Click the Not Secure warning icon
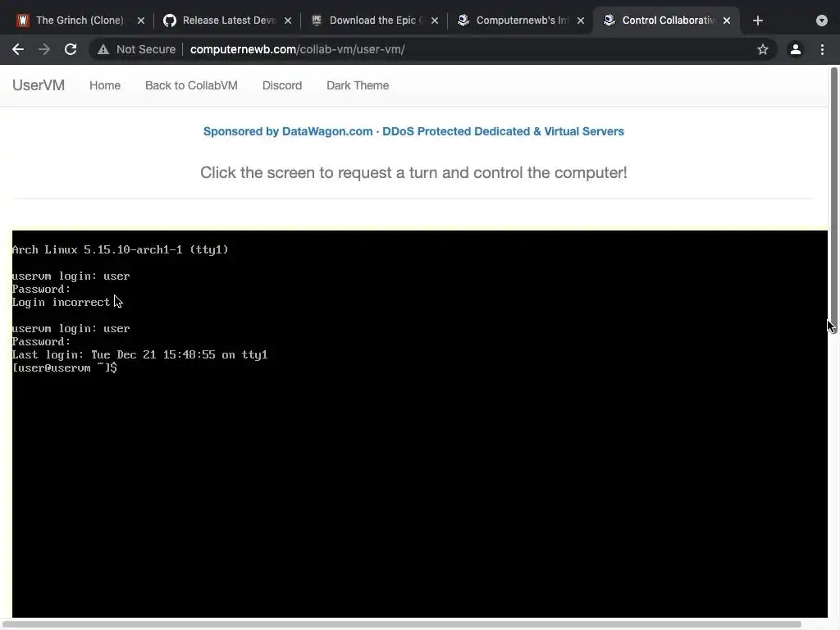Viewport: 840px width, 630px height. click(103, 49)
